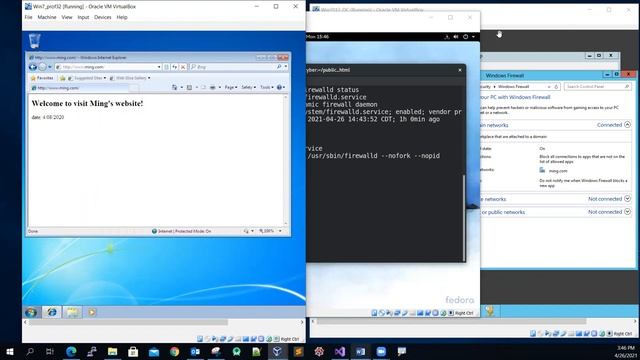Collapse the domain networks Connected section

click(x=627, y=125)
